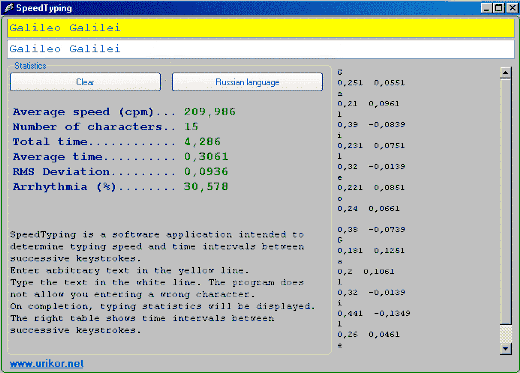Click the Statistics group label

[30, 66]
